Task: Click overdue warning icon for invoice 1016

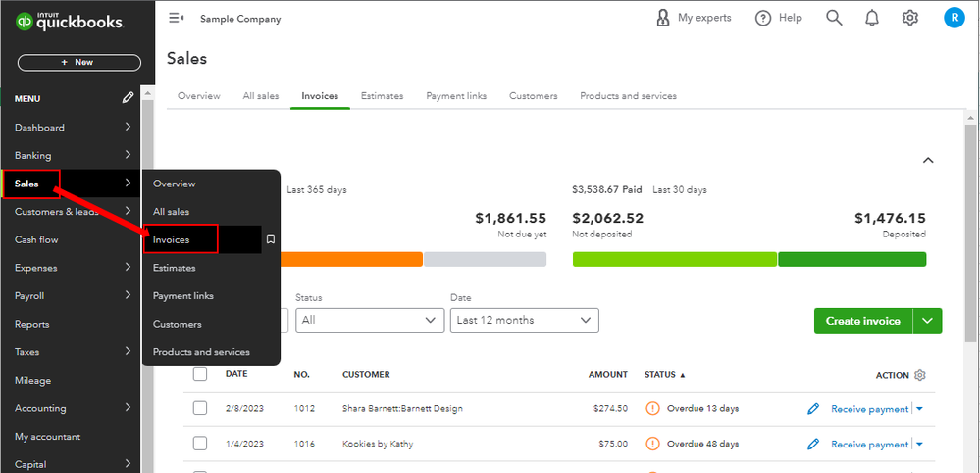Action: pyautogui.click(x=652, y=444)
